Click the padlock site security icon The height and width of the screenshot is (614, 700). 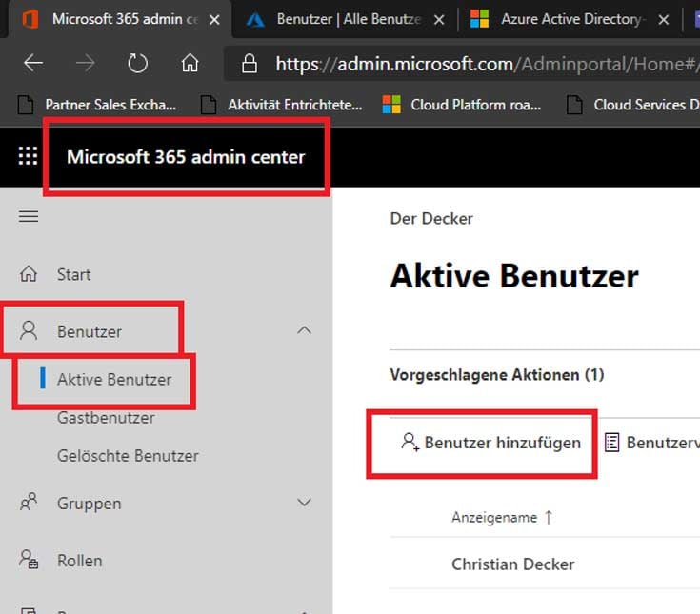tap(250, 64)
